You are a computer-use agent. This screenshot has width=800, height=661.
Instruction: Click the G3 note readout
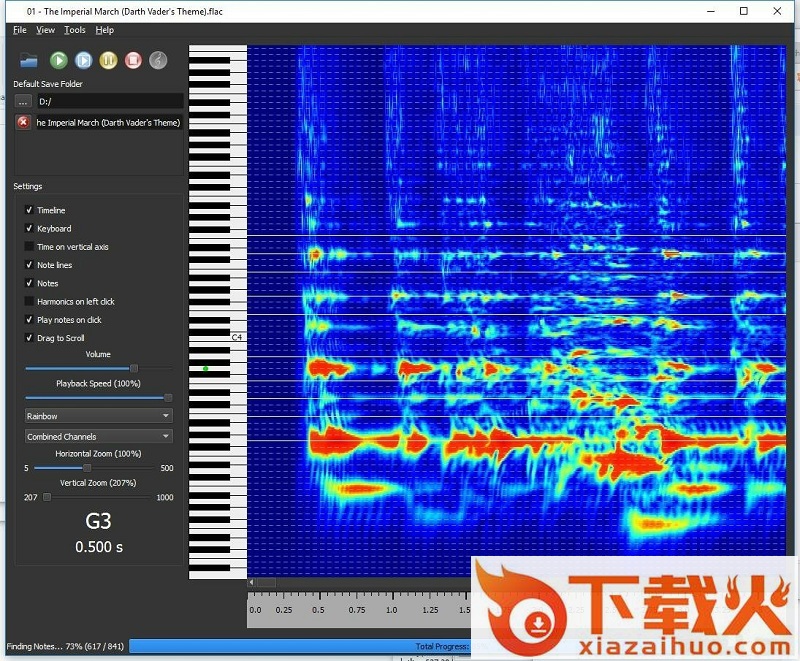click(x=98, y=521)
